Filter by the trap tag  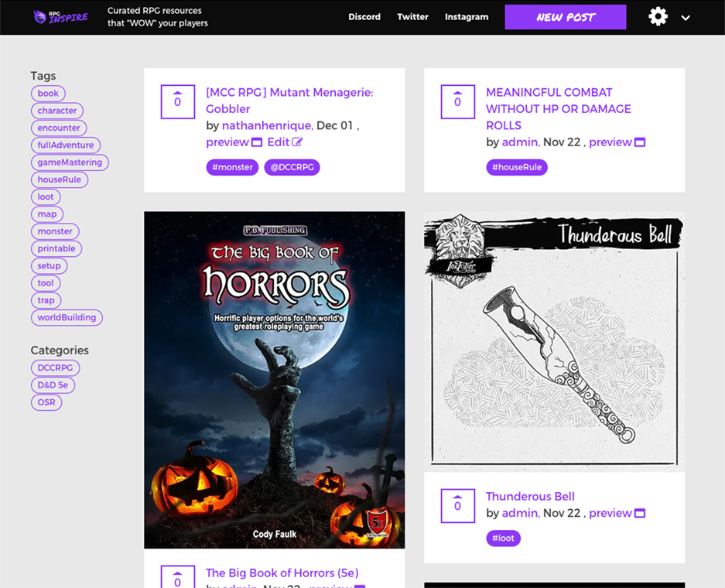[x=46, y=300]
